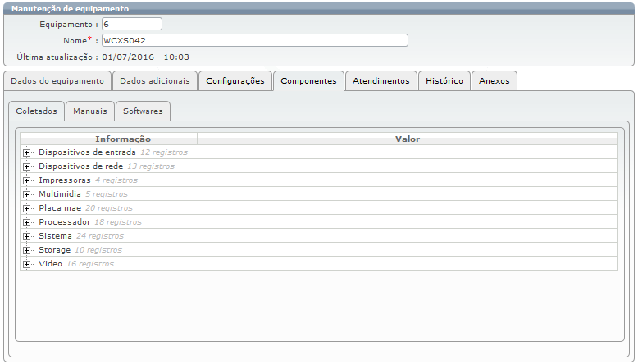Expand the Multimidia plus icon
Image resolution: width=638 pixels, height=364 pixels.
pos(27,194)
